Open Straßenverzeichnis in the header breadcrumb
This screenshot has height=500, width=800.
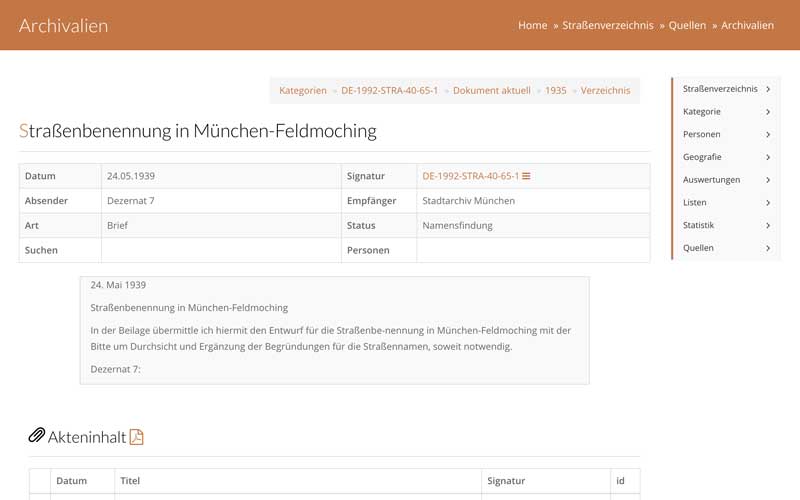(607, 25)
